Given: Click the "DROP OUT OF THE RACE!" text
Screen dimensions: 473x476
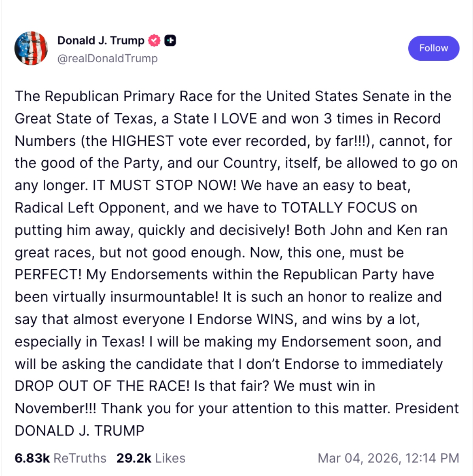Looking at the screenshot, I should point(102,386).
